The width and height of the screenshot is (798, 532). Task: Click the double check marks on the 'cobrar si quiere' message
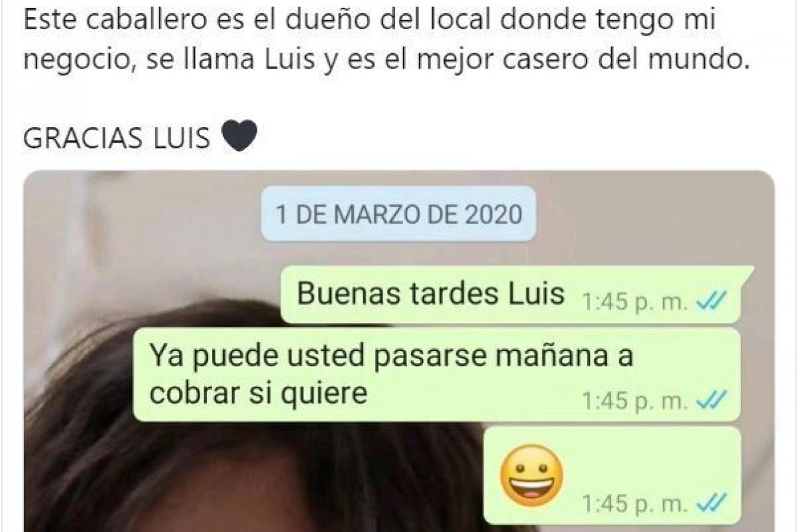pyautogui.click(x=711, y=402)
